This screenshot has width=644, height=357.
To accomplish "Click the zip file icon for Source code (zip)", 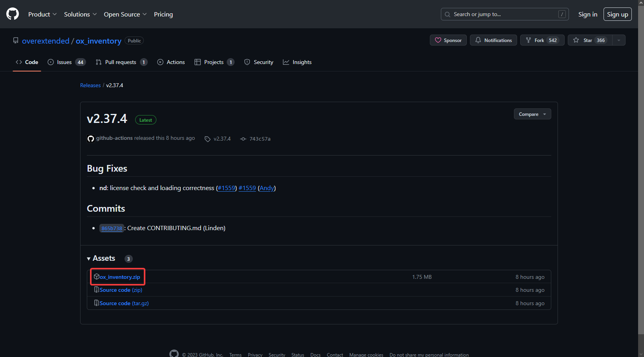I will click(x=97, y=289).
